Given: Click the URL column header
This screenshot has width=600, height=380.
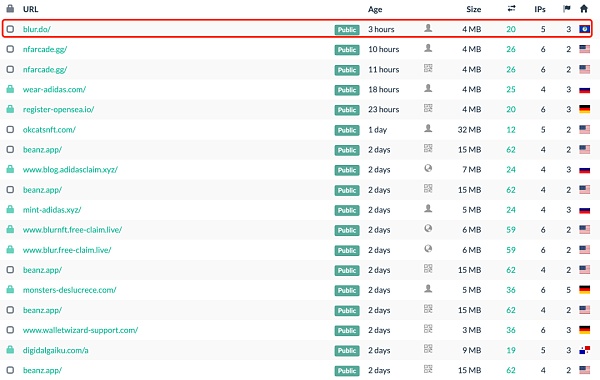Looking at the screenshot, I should [31, 9].
